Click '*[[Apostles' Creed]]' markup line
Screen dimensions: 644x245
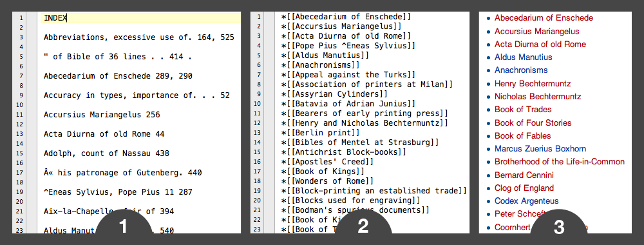pyautogui.click(x=327, y=162)
